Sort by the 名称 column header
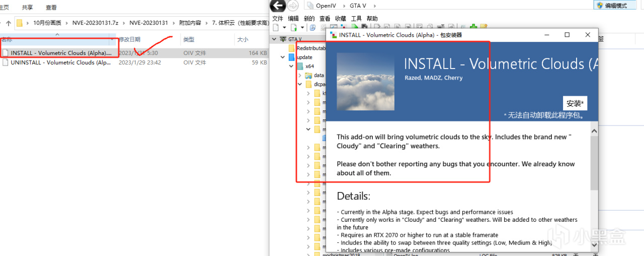644x256 pixels. [58, 39]
